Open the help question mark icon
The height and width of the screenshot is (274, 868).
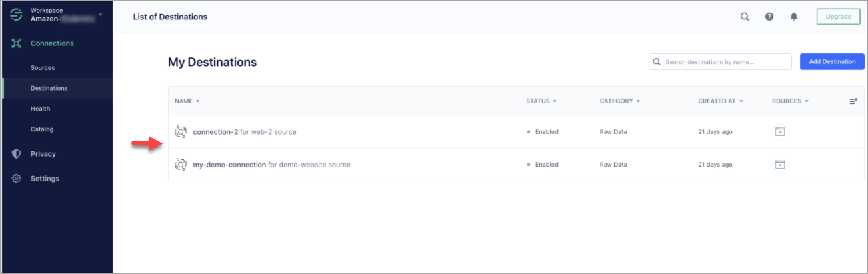pyautogui.click(x=769, y=17)
